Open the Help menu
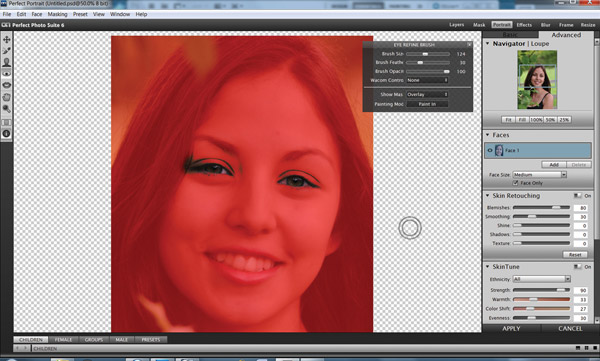The image size is (600, 361). 141,14
